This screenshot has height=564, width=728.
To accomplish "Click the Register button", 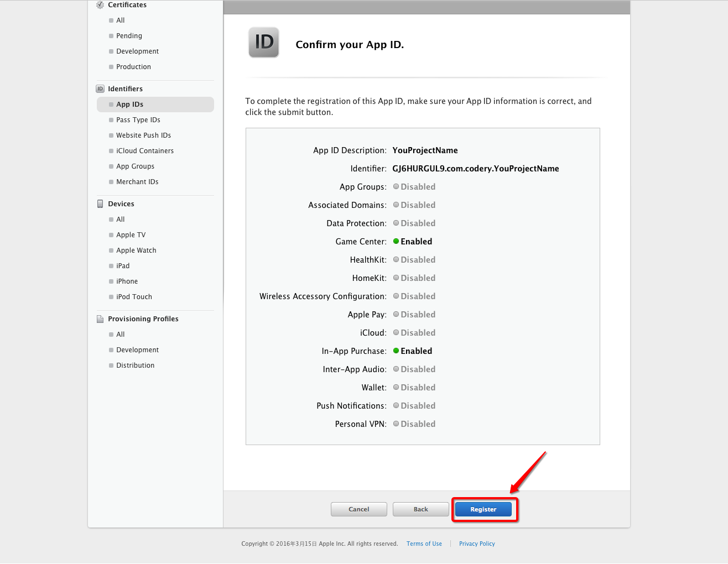I will point(483,509).
